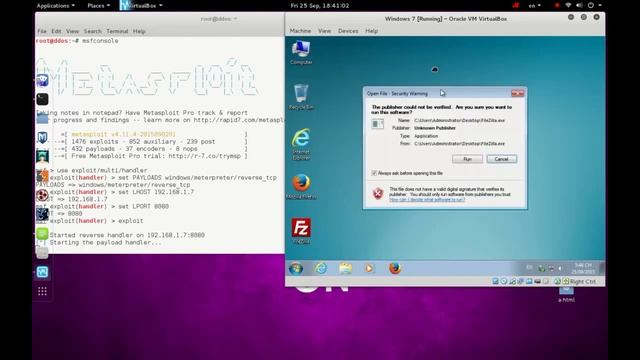Expand the Applications menu in the top bar

56,6
